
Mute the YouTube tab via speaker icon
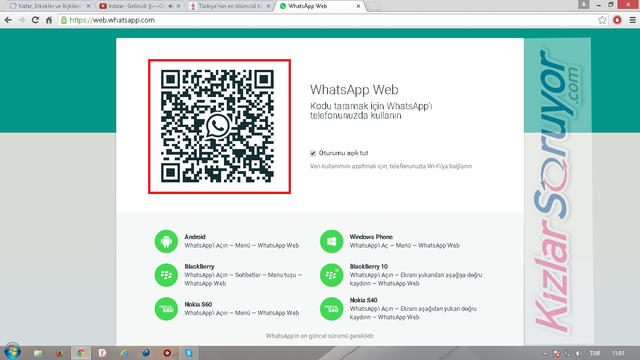[x=171, y=6]
